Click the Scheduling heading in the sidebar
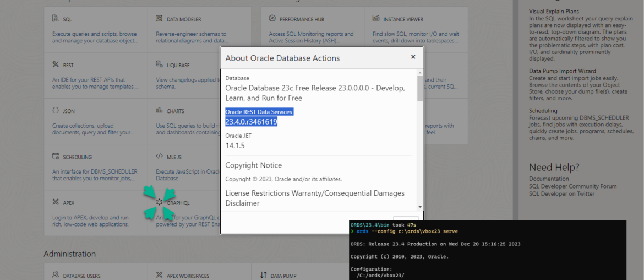The image size is (644, 280). [543, 111]
